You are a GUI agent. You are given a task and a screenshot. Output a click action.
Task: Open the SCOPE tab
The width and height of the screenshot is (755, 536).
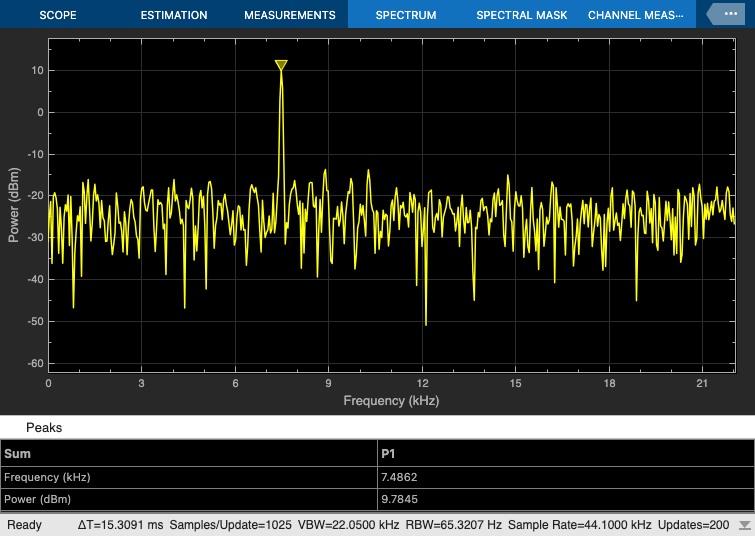click(58, 15)
